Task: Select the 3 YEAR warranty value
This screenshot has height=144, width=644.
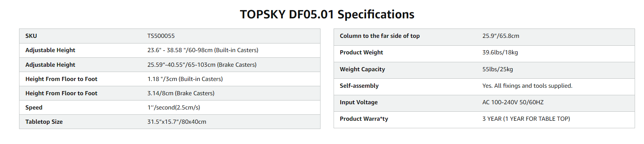Action: (x=526, y=119)
